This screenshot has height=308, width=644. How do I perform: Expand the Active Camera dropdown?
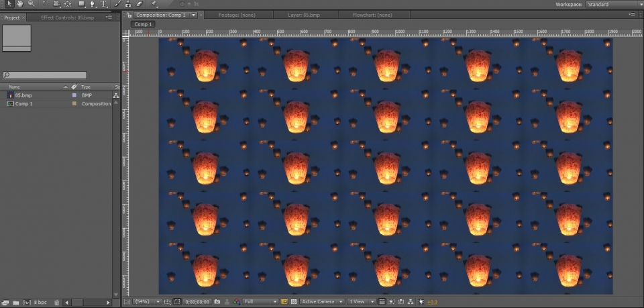322,302
